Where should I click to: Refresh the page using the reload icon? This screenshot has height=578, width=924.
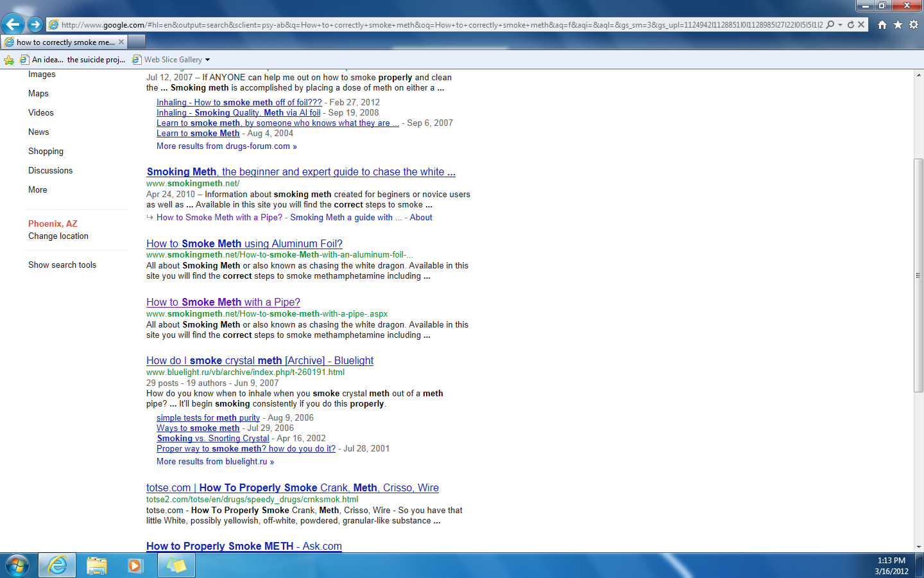click(x=851, y=24)
